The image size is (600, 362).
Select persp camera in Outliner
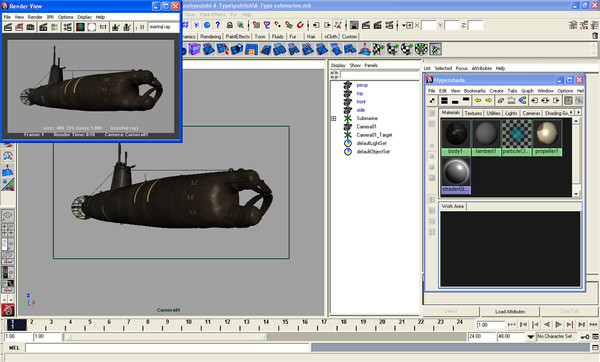(x=362, y=85)
